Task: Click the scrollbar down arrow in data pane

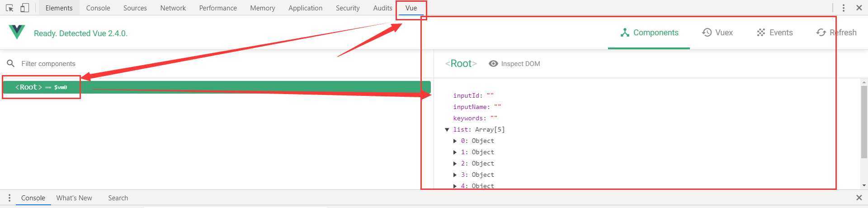Action: pos(864,185)
